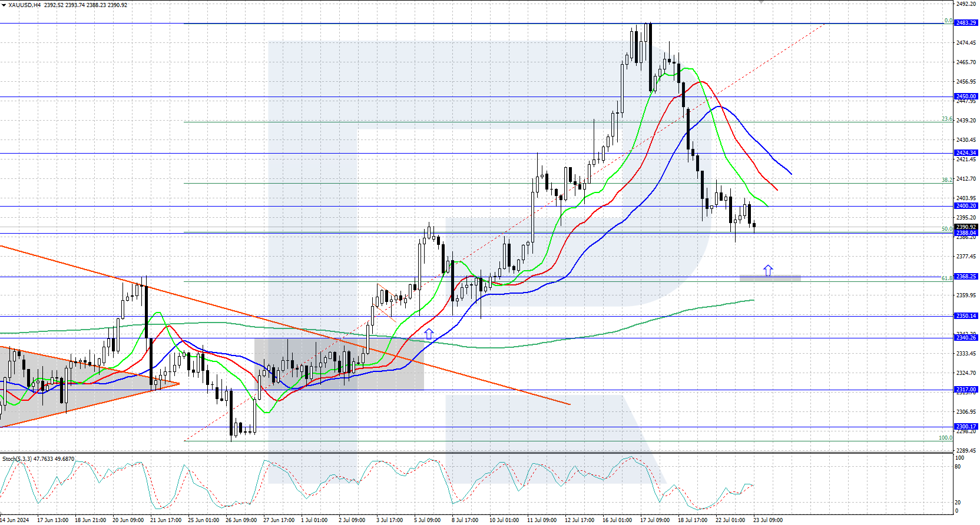Click the 22 Jul 01:00 time label

pyautogui.click(x=730, y=520)
